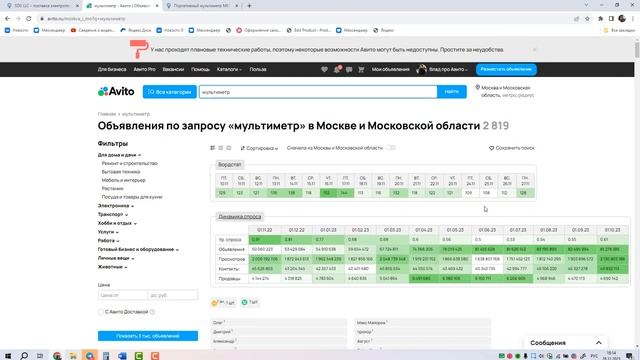Expand Хобби и отдых filter category
640x360 pixels.
(x=117, y=223)
